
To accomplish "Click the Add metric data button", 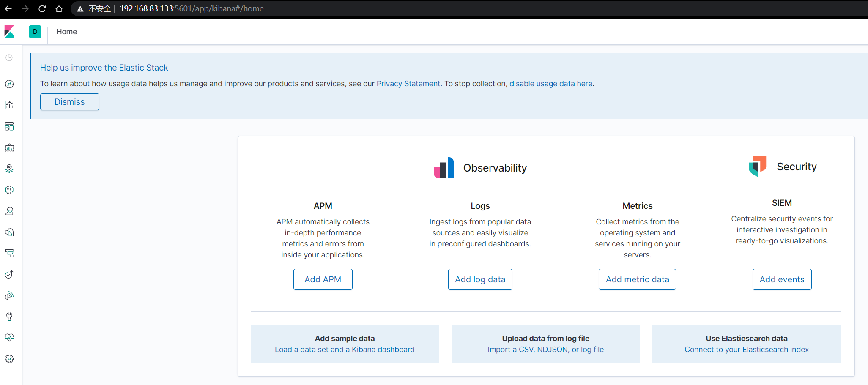I will pos(638,279).
